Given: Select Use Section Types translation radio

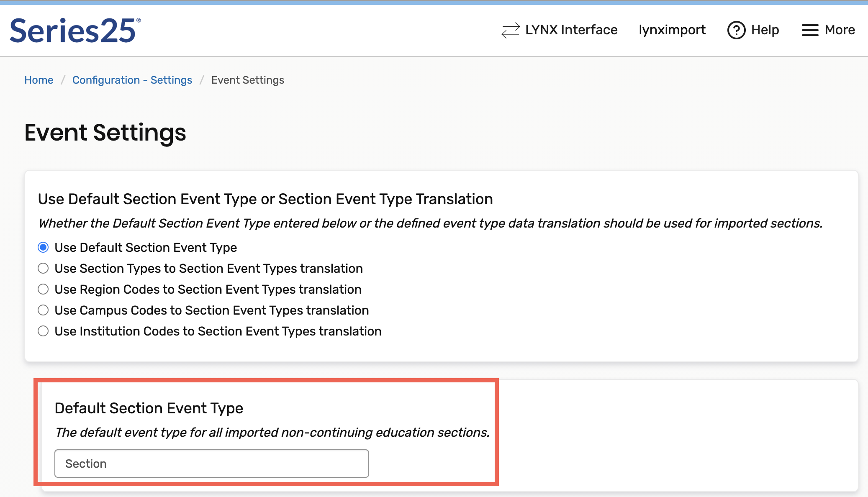Looking at the screenshot, I should (x=43, y=269).
